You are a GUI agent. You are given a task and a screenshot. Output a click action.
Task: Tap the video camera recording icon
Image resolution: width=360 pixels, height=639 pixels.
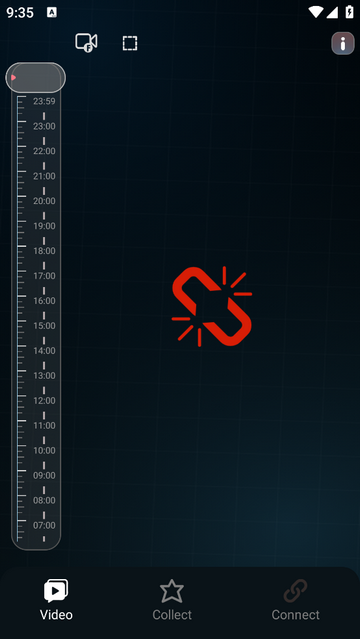pyautogui.click(x=86, y=42)
